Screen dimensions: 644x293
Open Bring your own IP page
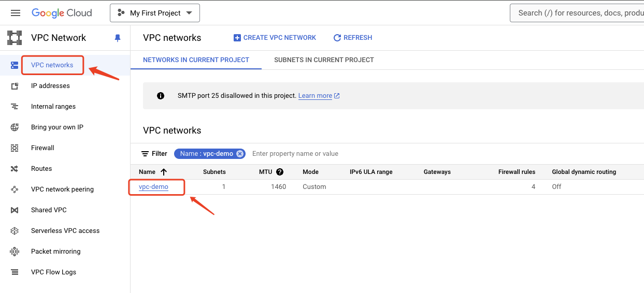(57, 127)
